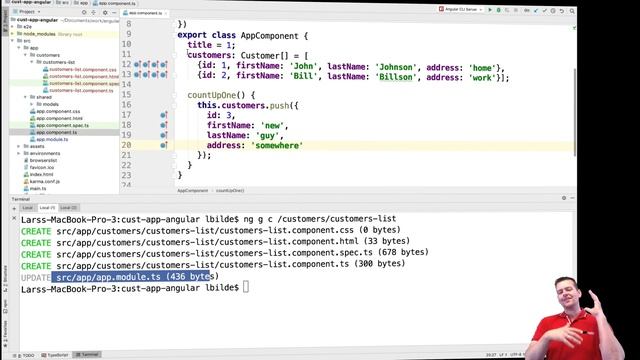The height and width of the screenshot is (360, 640).
Task: Click the src breadcrumb in navigation bar
Action: tap(62, 3)
